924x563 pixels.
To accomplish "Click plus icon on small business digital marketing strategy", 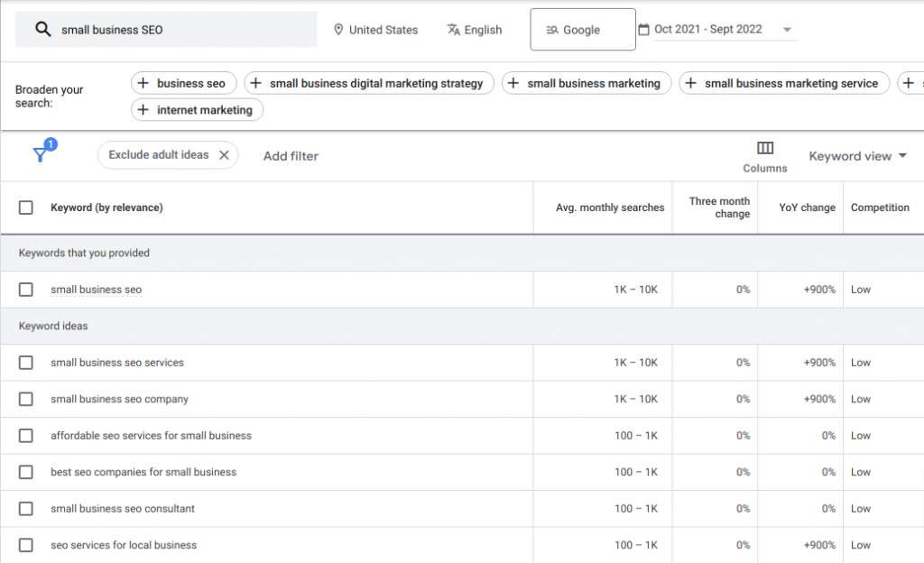I will pyautogui.click(x=255, y=83).
